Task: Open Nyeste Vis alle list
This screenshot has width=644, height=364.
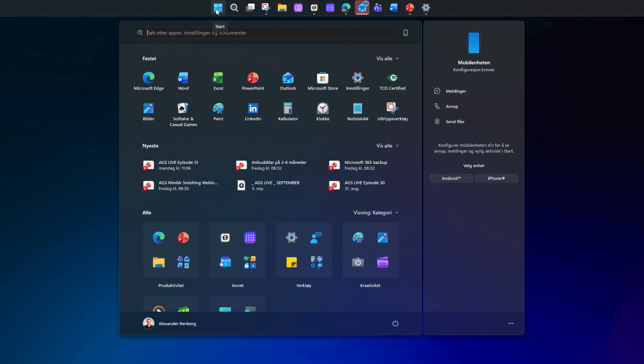Action: coord(388,146)
